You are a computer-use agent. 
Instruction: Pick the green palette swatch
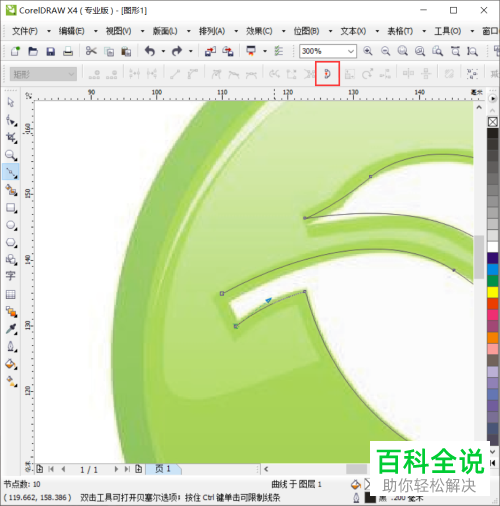click(493, 280)
